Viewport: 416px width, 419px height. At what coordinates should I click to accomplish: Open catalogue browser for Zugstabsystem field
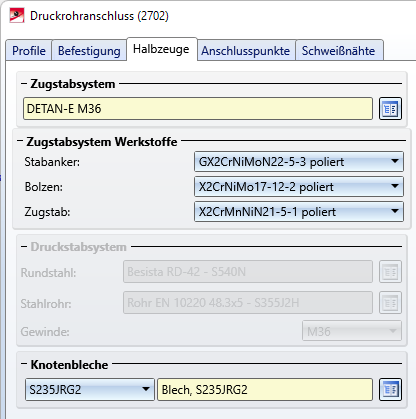click(x=390, y=109)
